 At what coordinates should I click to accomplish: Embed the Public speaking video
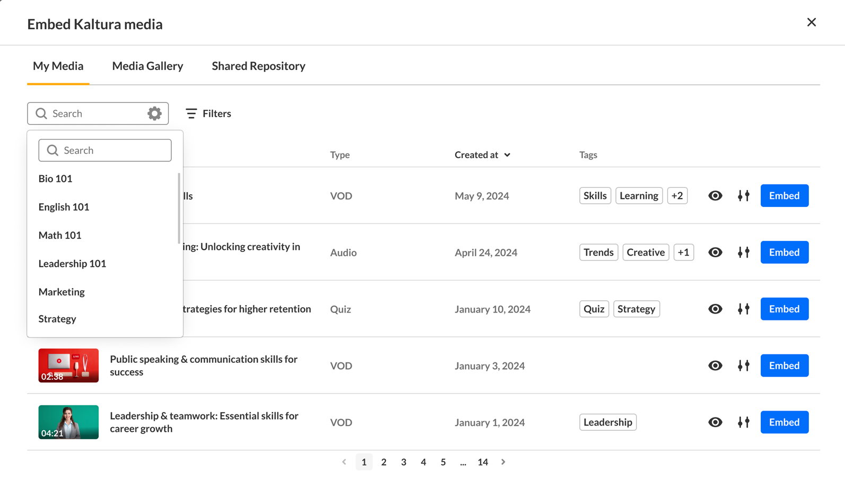click(x=784, y=366)
